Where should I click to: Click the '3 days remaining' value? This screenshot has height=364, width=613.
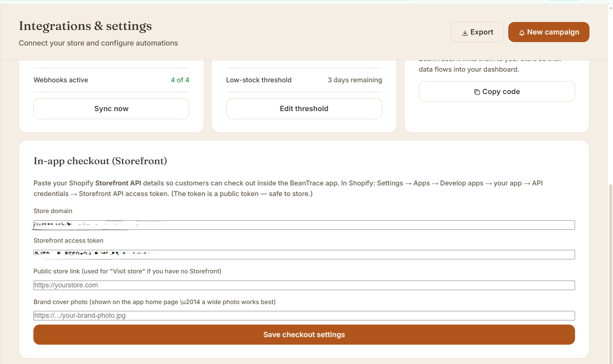tap(355, 80)
